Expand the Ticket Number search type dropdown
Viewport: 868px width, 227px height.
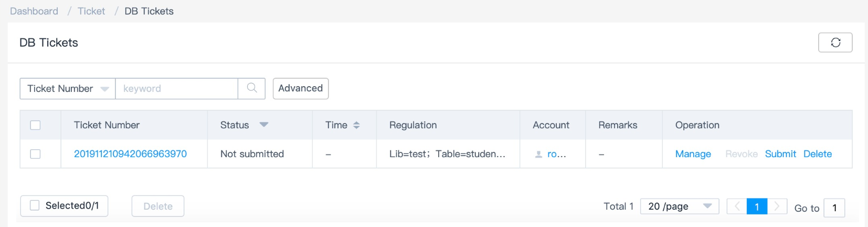pyautogui.click(x=68, y=88)
